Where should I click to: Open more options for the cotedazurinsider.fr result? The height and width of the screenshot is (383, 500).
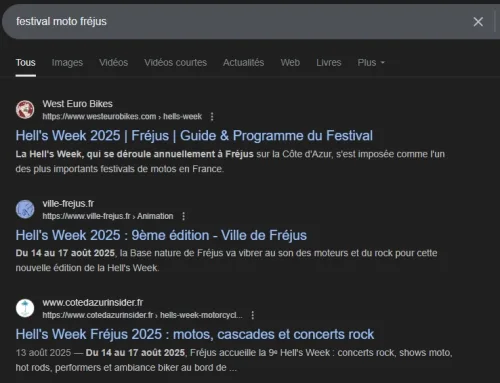tap(253, 315)
